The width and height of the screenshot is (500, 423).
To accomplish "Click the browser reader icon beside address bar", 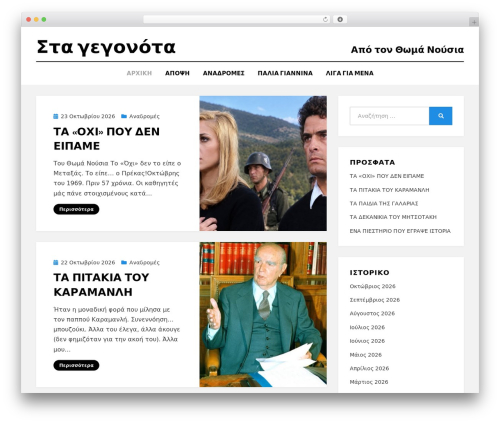I will 340,20.
